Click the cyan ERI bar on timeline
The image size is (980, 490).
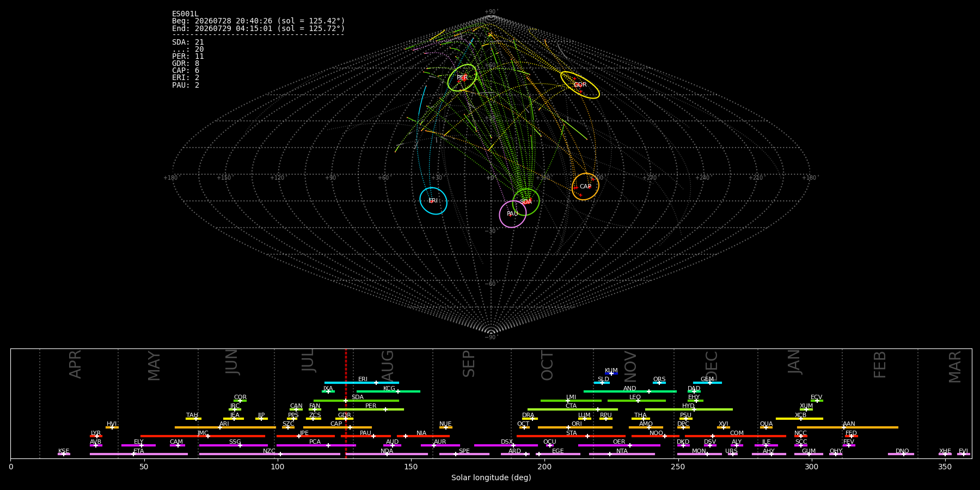pos(362,383)
